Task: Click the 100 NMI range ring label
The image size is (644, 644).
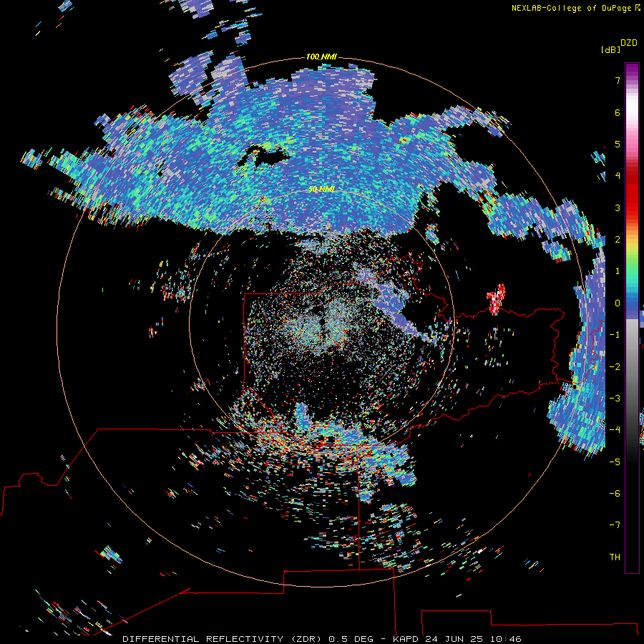Action: tap(321, 57)
